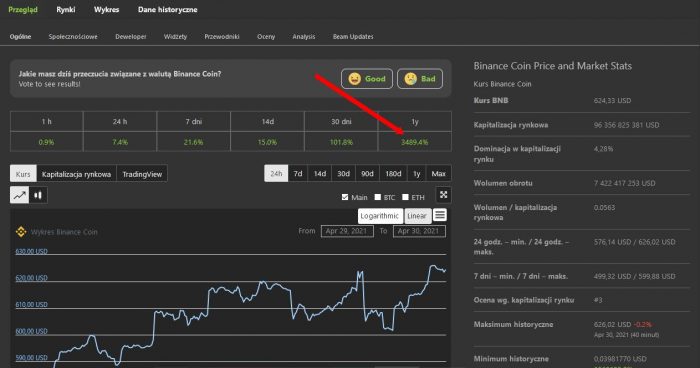Open the chart hamburger menu
The image size is (700, 368).
point(440,215)
